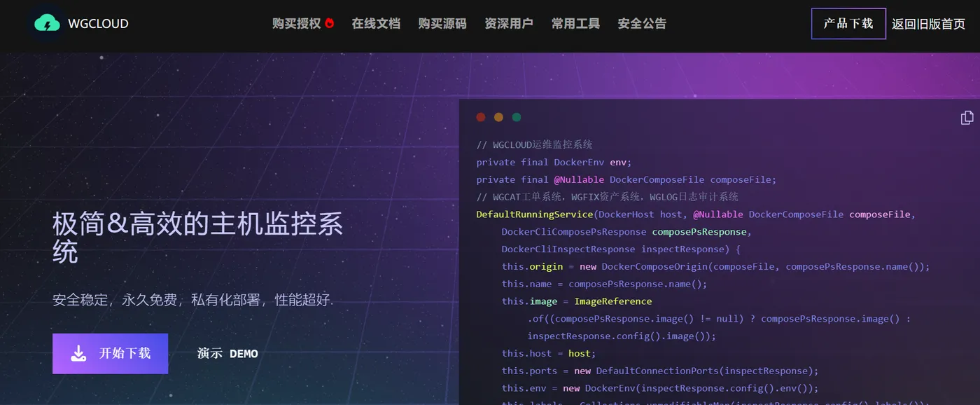The width and height of the screenshot is (980, 405).
Task: Click the 开始下载 button
Action: [110, 353]
